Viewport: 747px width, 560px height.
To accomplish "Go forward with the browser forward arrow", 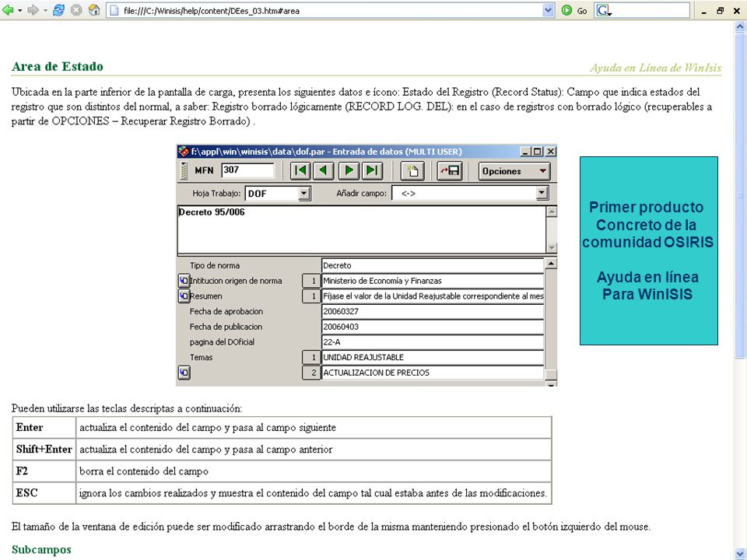I will [x=33, y=10].
